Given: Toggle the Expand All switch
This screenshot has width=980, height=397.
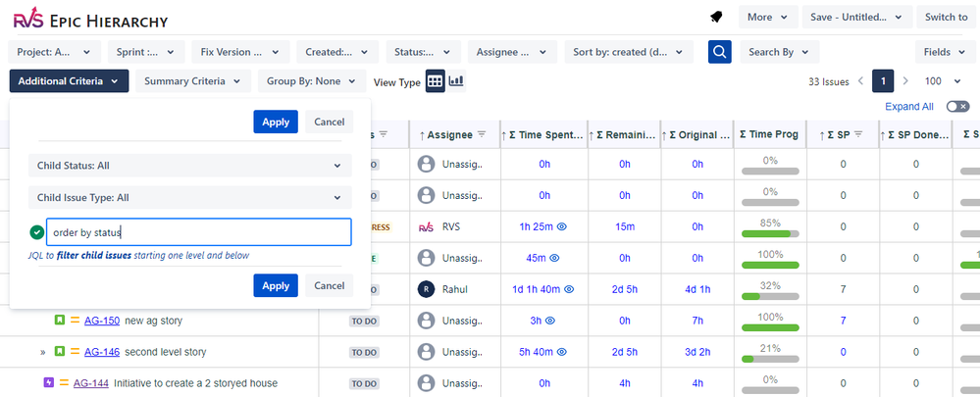Looking at the screenshot, I should (957, 107).
